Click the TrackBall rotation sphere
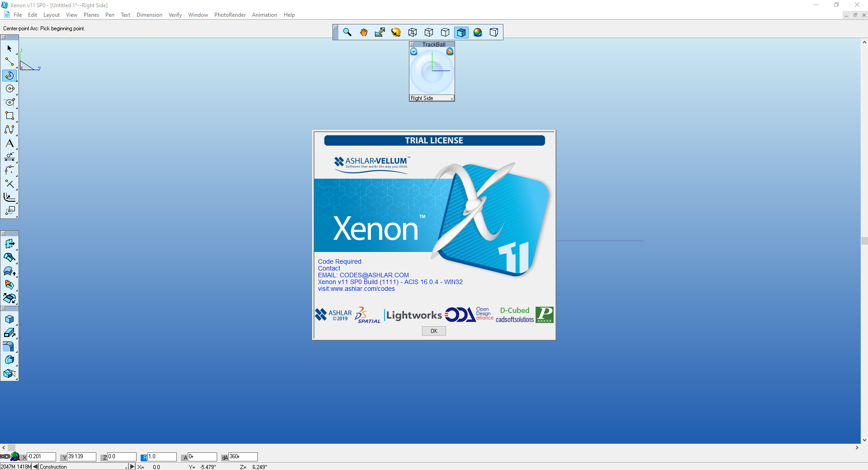This screenshot has height=470, width=868. (432, 71)
